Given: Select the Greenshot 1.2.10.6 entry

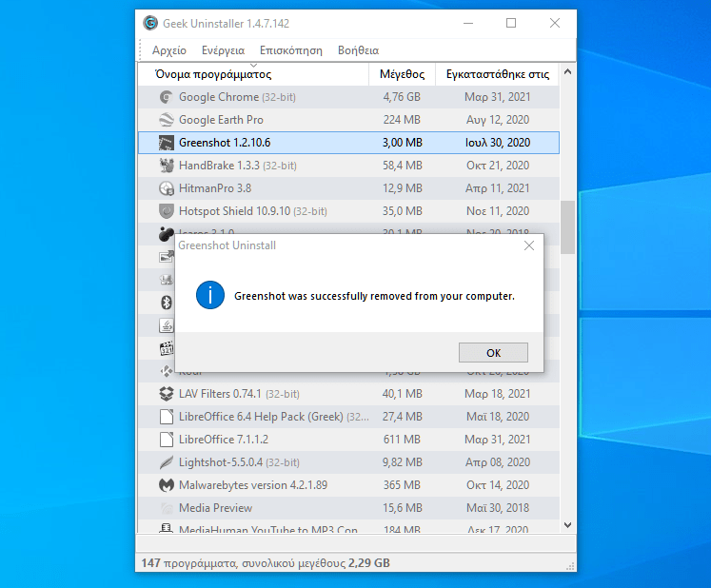Looking at the screenshot, I should pyautogui.click(x=348, y=143).
